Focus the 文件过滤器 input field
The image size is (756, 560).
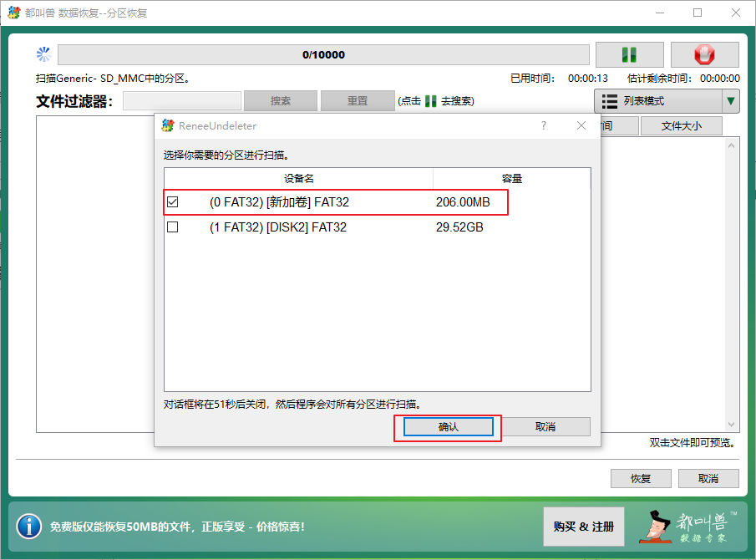pos(182,101)
